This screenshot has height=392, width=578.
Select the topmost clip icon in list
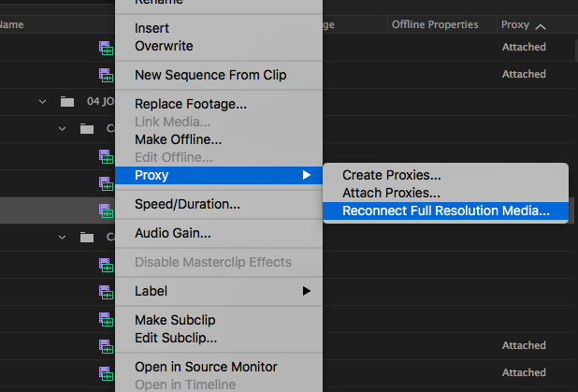(106, 48)
